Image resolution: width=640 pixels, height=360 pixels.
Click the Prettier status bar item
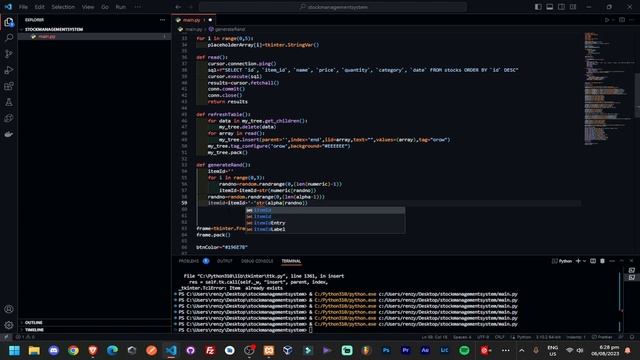602,337
